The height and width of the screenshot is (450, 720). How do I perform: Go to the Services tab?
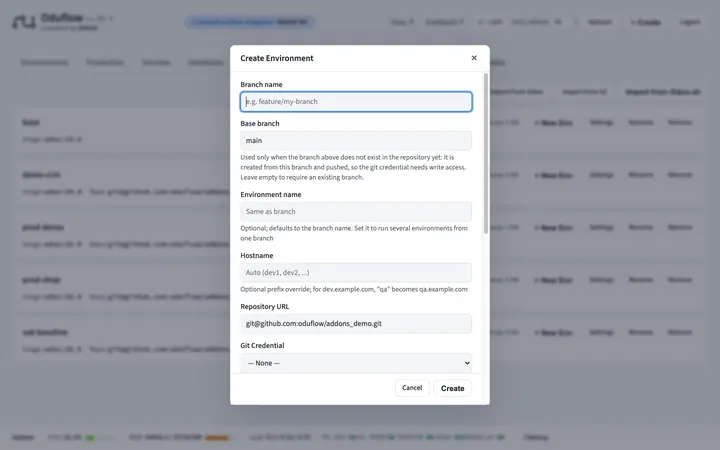pyautogui.click(x=156, y=62)
